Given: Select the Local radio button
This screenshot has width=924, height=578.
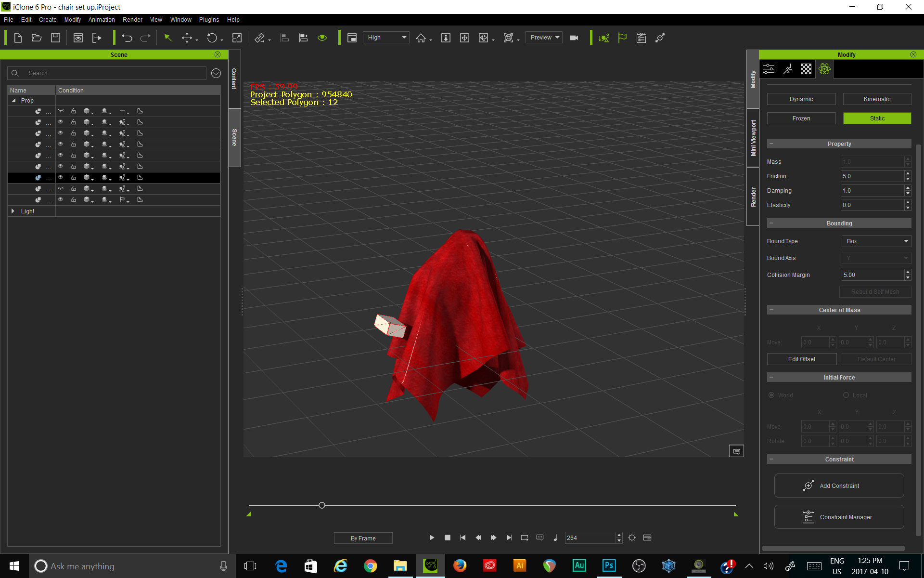Looking at the screenshot, I should 846,395.
